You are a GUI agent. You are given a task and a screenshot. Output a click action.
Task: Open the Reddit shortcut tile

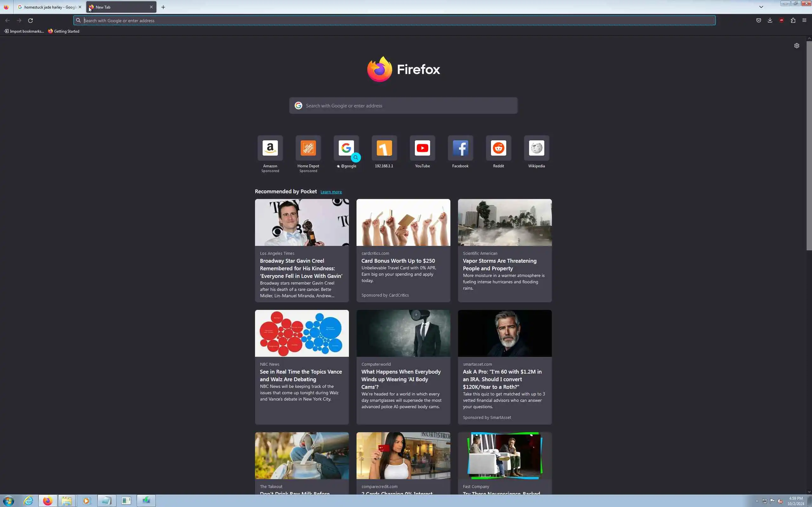tap(498, 148)
